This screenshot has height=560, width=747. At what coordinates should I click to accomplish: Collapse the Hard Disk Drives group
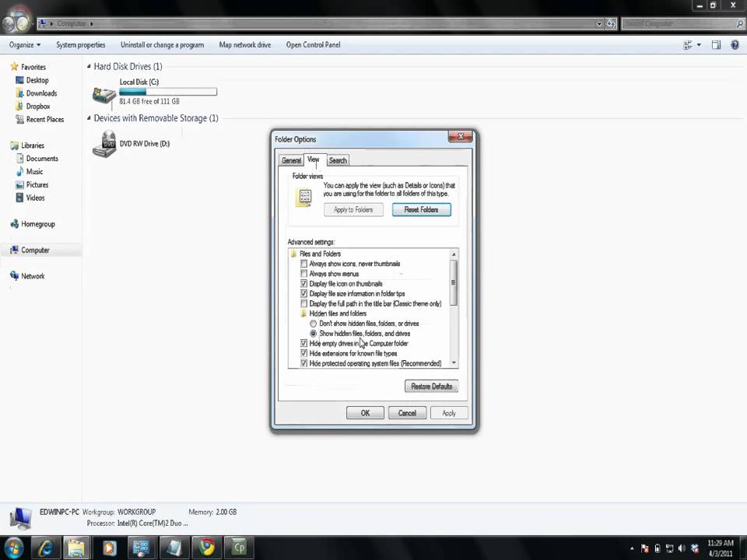point(89,67)
